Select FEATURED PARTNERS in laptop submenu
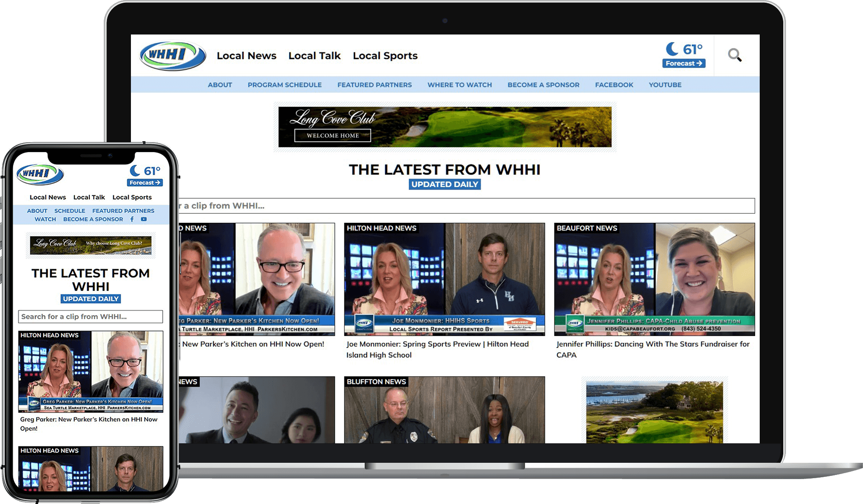Screen dimensions: 863x504 [375, 85]
